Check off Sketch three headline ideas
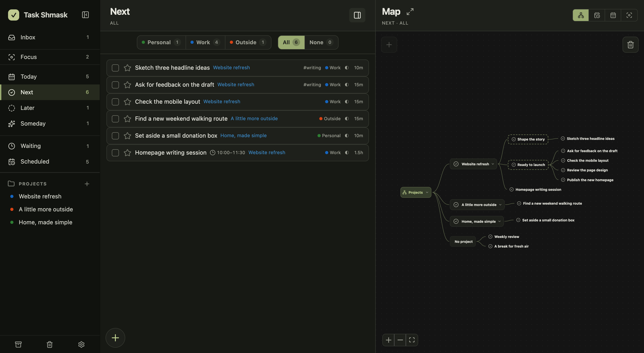644x353 pixels. pos(115,68)
